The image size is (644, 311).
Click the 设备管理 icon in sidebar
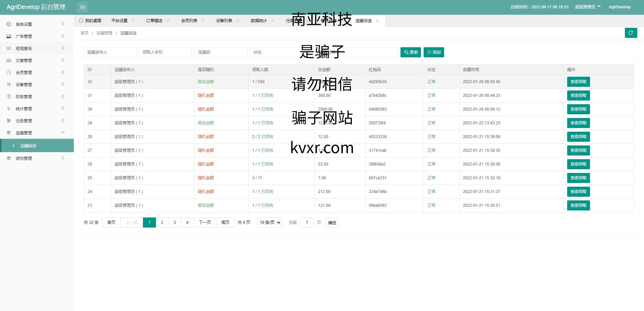point(9,84)
